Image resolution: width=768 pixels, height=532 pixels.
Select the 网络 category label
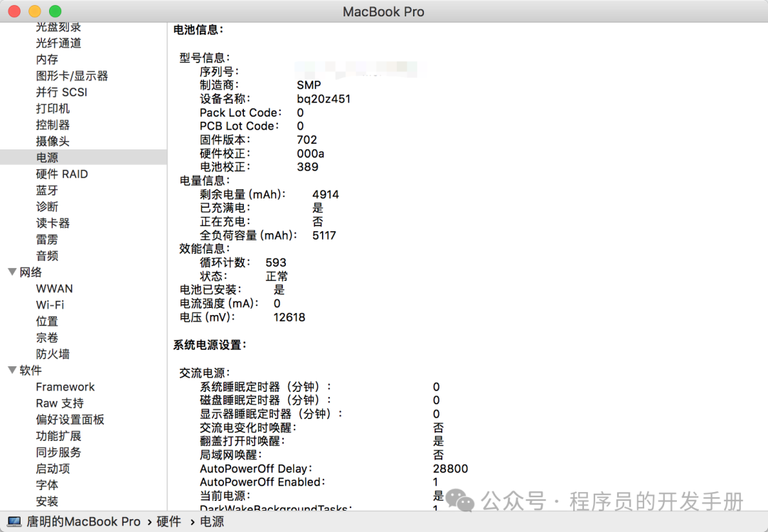[x=31, y=272]
